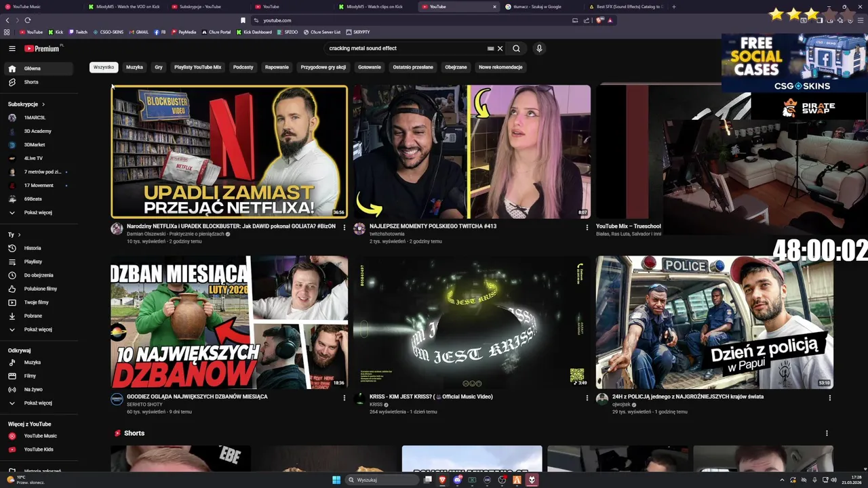Switch to Subskrypcje - YouTube browser tab
Image resolution: width=868 pixels, height=488 pixels.
tap(207, 7)
